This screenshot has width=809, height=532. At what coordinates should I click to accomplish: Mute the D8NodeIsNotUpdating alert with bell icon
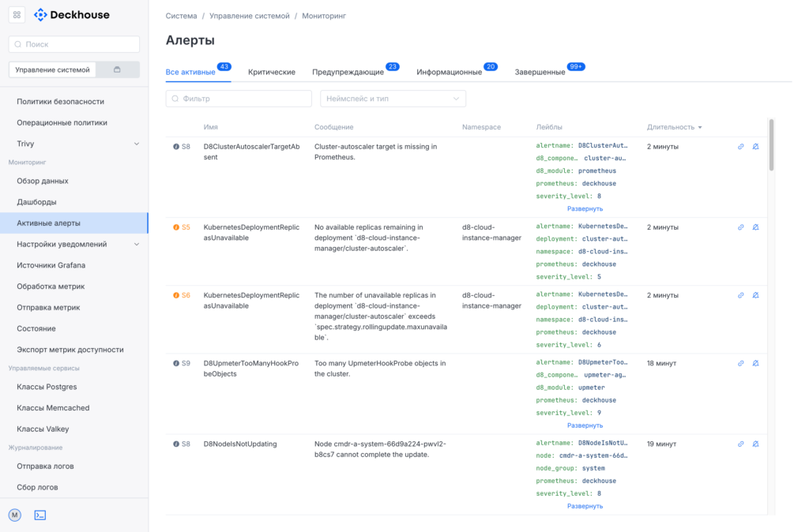tap(755, 444)
